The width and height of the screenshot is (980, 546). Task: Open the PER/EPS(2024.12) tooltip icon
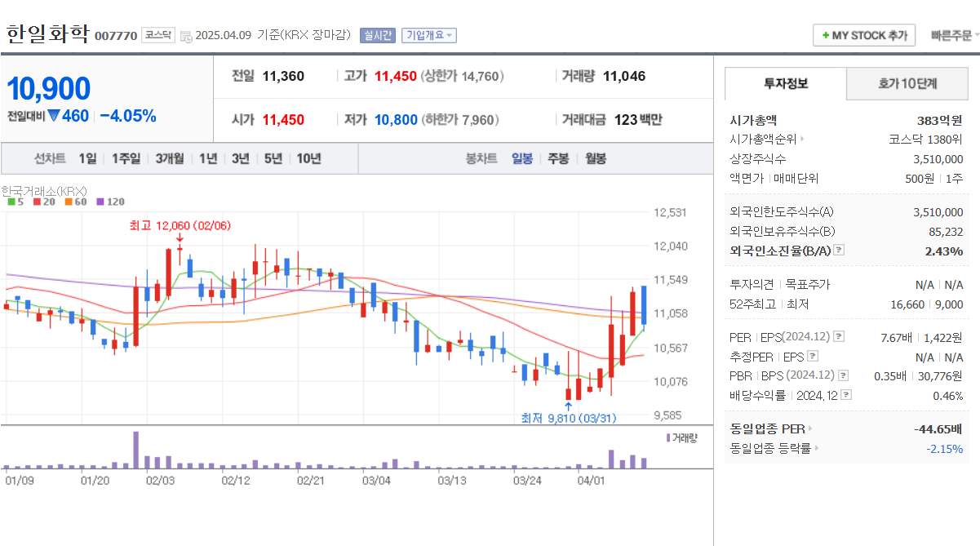[x=838, y=337]
